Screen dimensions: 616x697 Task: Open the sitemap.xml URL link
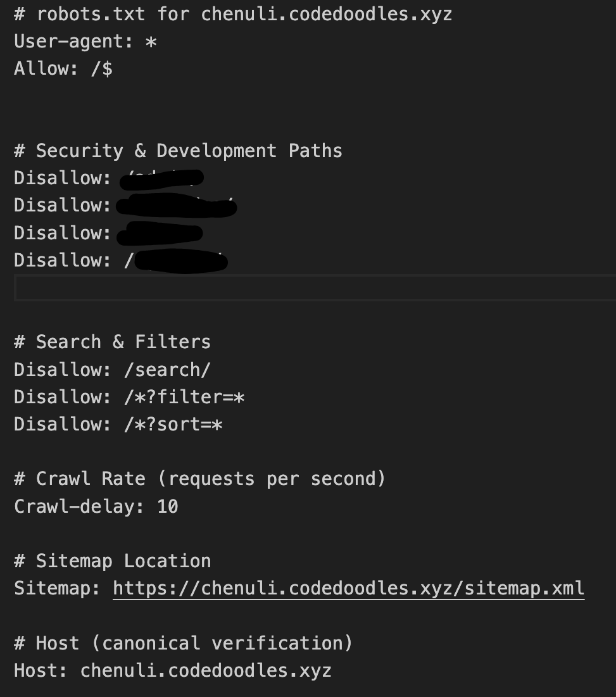pos(348,589)
